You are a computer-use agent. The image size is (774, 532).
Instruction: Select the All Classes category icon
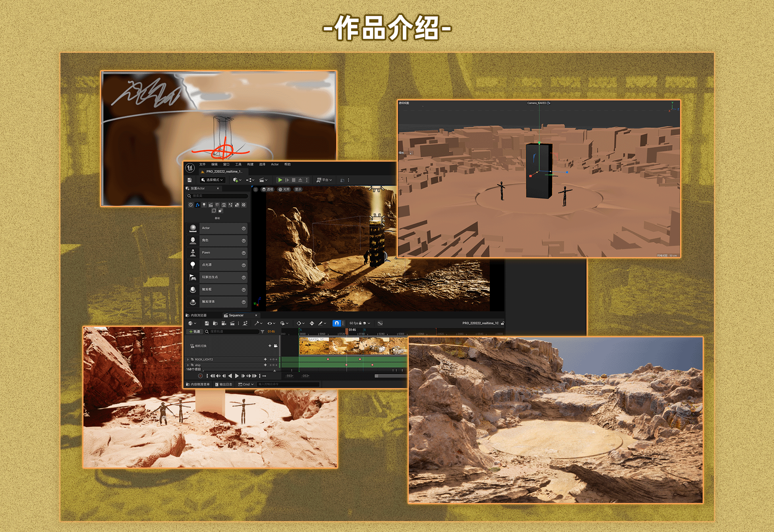coord(220,210)
